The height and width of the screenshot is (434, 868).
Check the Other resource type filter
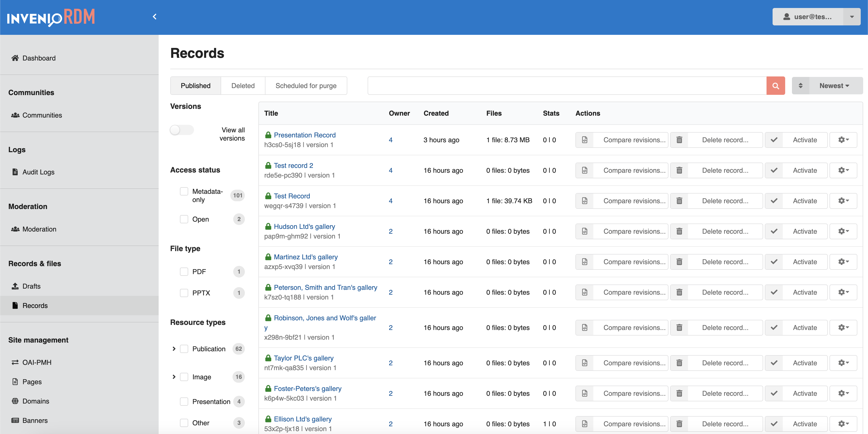(184, 423)
